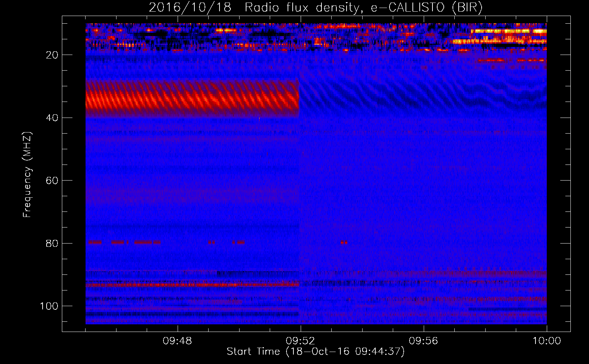This screenshot has width=589, height=364.
Task: Click the '10:00' time tick label
Action: tap(547, 341)
